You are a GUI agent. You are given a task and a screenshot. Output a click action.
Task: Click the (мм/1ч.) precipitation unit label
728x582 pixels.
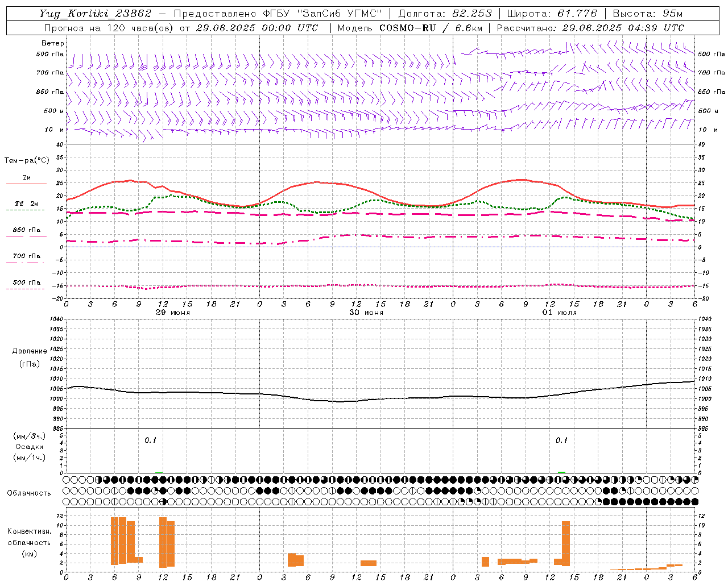[29, 458]
